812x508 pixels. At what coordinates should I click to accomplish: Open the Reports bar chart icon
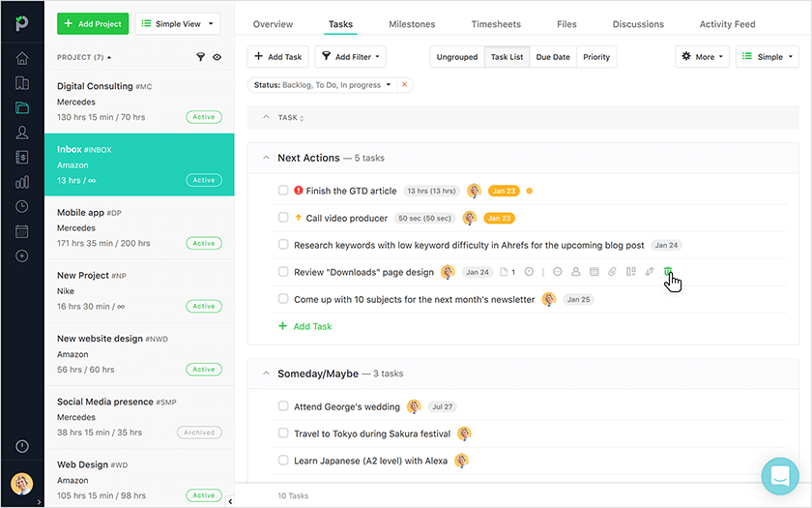coord(21,182)
